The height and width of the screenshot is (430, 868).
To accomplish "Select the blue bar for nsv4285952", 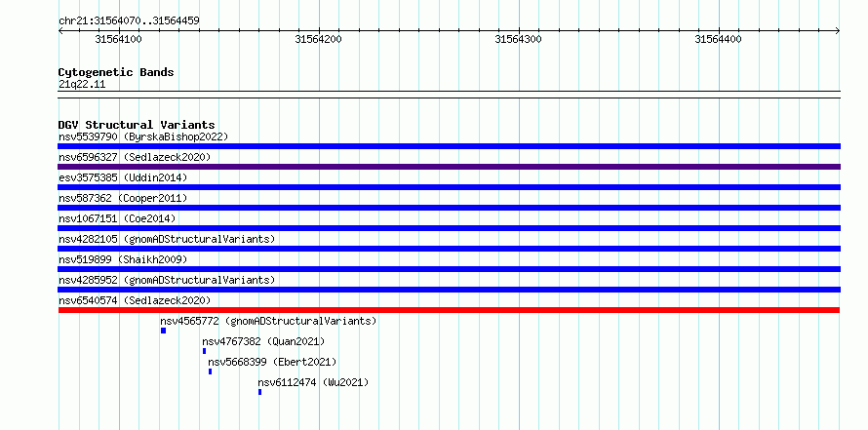I will (x=449, y=290).
